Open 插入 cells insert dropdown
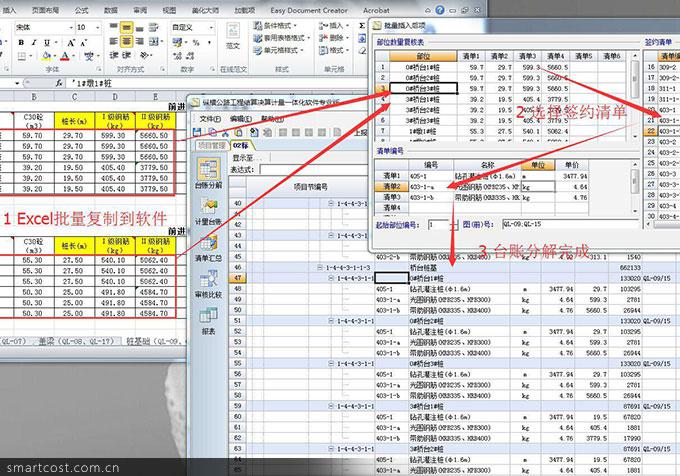This screenshot has width=680, height=476. [x=334, y=26]
